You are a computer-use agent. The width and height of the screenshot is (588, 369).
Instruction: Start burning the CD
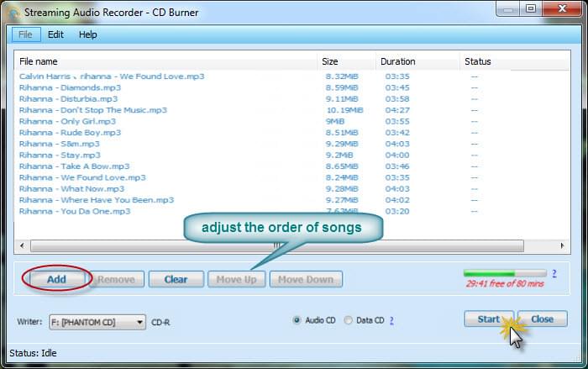488,319
